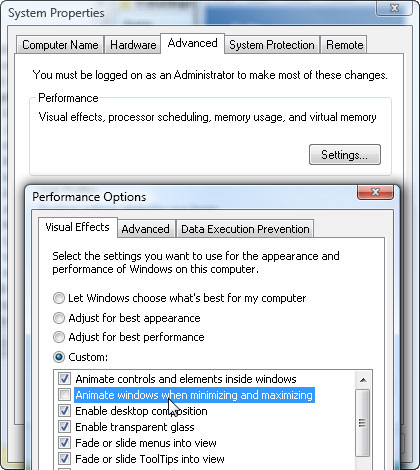This screenshot has width=420, height=470.
Task: Select the System Protection tab
Action: [x=272, y=45]
